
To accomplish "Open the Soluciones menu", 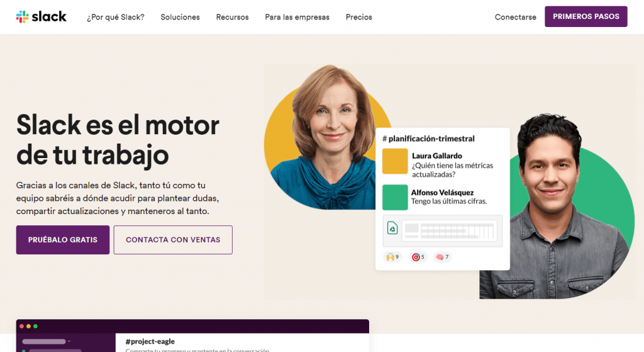I will (x=180, y=17).
